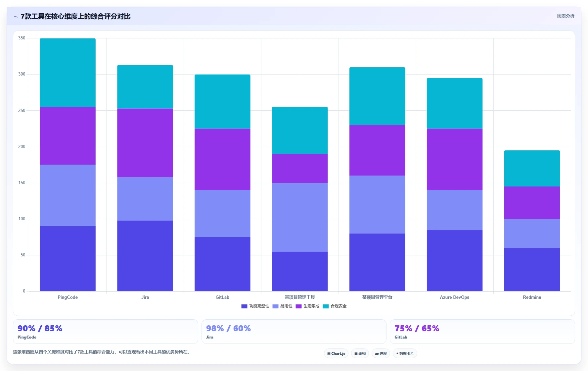Click the chart icon beside the title
588x371 pixels.
point(16,17)
